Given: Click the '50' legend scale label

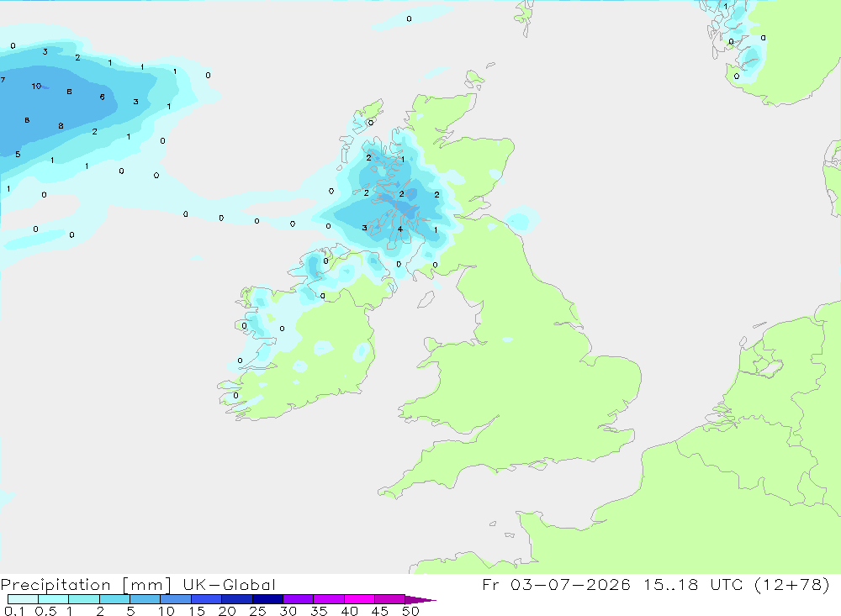Looking at the screenshot, I should (411, 611).
